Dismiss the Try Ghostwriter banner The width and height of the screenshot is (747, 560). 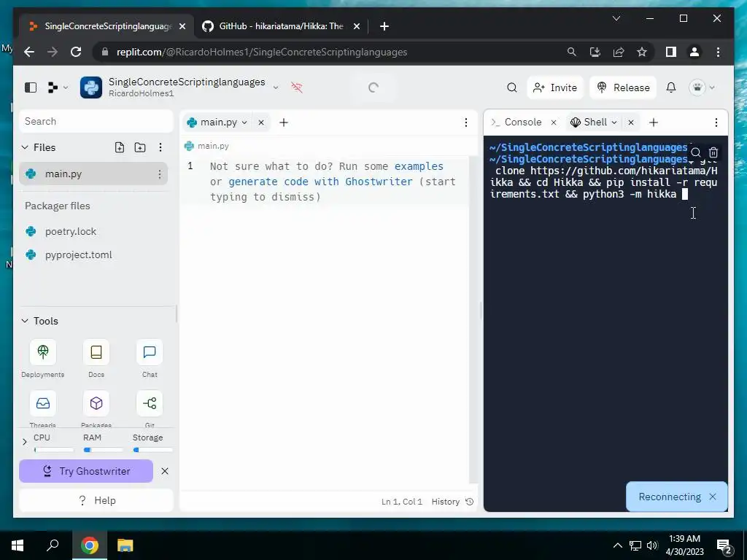[x=165, y=471]
